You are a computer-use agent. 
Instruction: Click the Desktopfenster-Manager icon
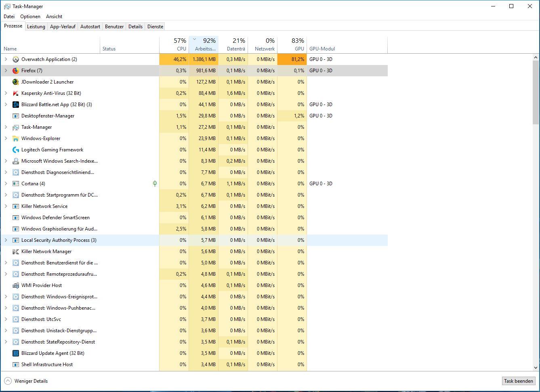point(15,116)
